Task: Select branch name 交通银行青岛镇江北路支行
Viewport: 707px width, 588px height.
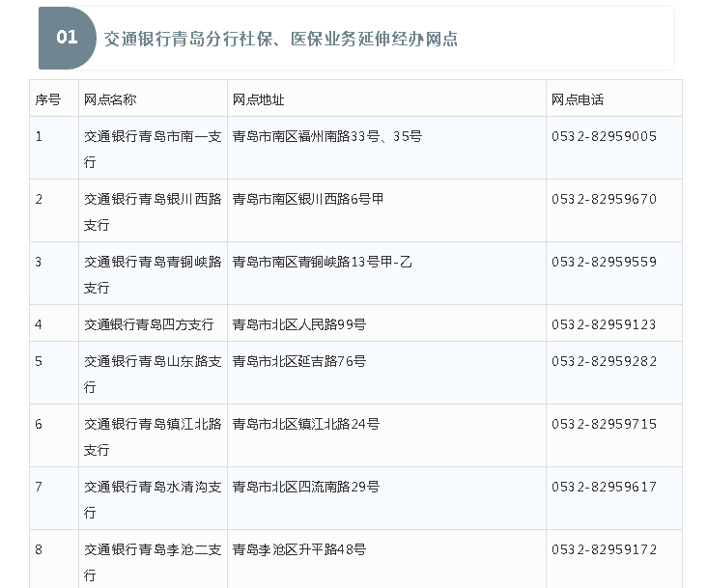Action: (153, 436)
